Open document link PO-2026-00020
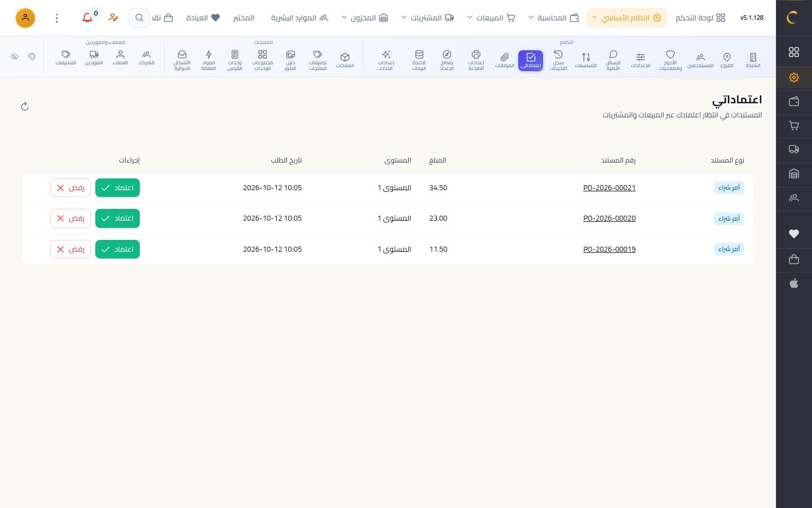The width and height of the screenshot is (812, 508). 609,218
